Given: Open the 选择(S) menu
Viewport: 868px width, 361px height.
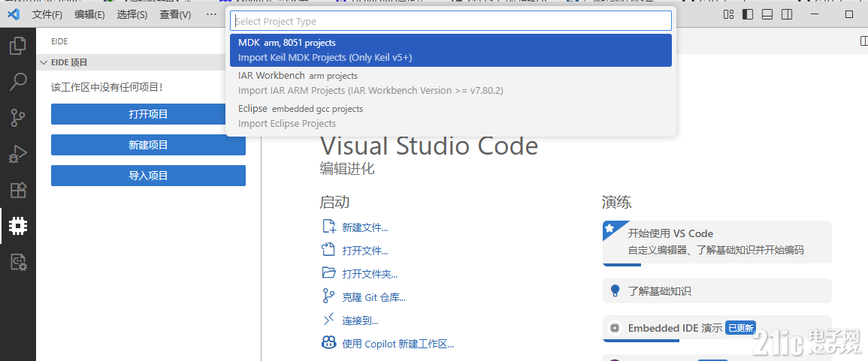Looking at the screenshot, I should 132,14.
